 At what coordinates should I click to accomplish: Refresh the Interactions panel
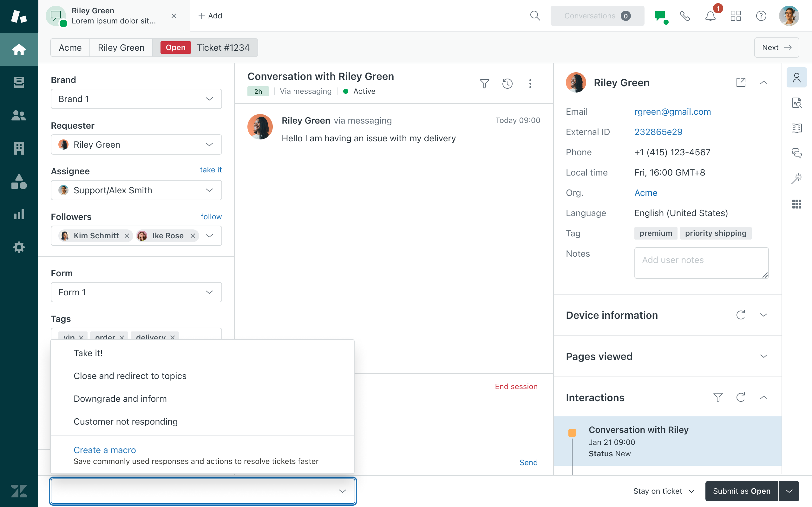741,398
